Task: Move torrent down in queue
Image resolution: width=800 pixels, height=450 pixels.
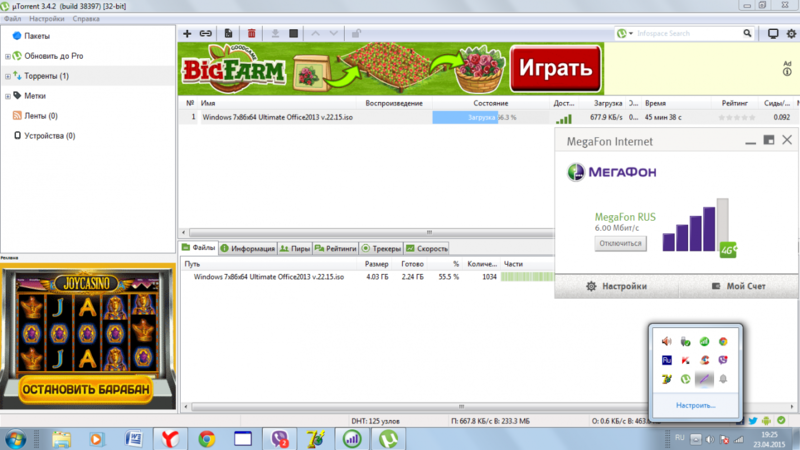Action: [x=334, y=34]
